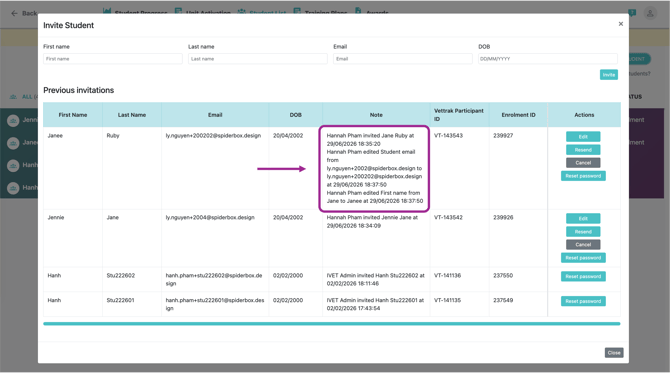
Task: Select enrolment ID 239927
Action: tap(503, 136)
